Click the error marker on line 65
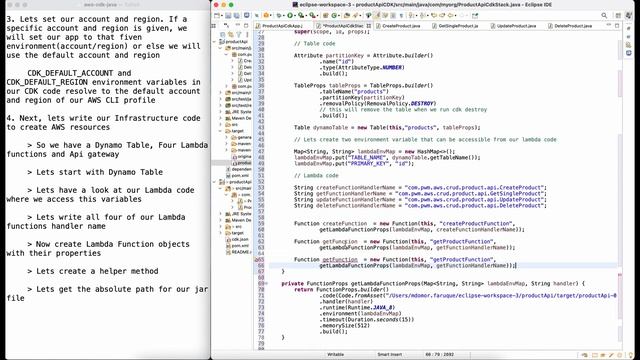The width and height of the screenshot is (640, 360). coord(257,260)
